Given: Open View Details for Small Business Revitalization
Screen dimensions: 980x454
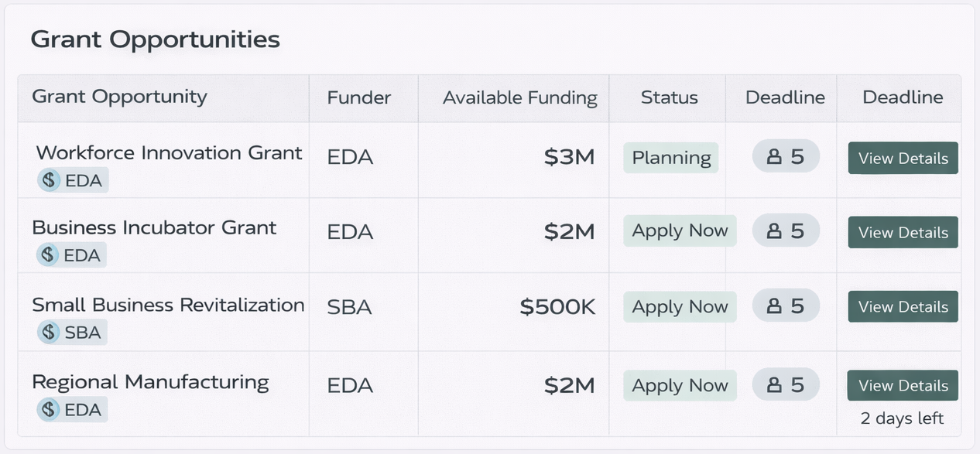Looking at the screenshot, I should 903,306.
